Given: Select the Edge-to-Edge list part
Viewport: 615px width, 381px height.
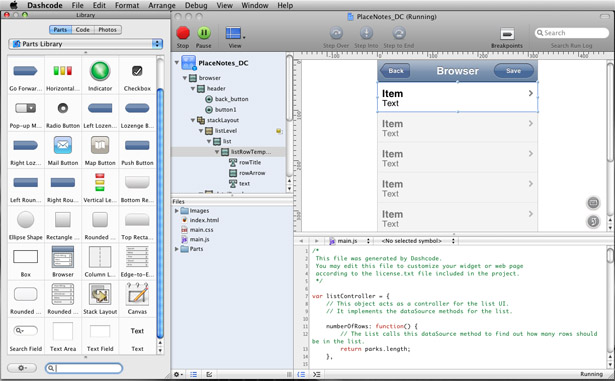Looking at the screenshot, I should (137, 257).
